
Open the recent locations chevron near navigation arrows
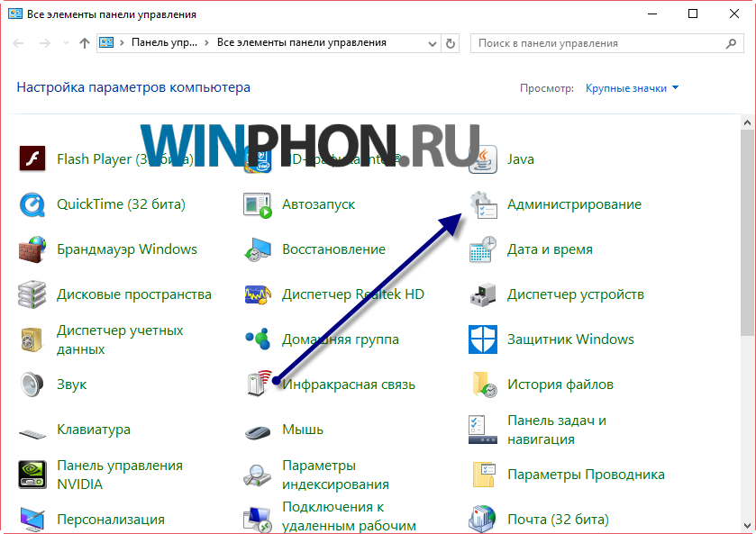(66, 43)
